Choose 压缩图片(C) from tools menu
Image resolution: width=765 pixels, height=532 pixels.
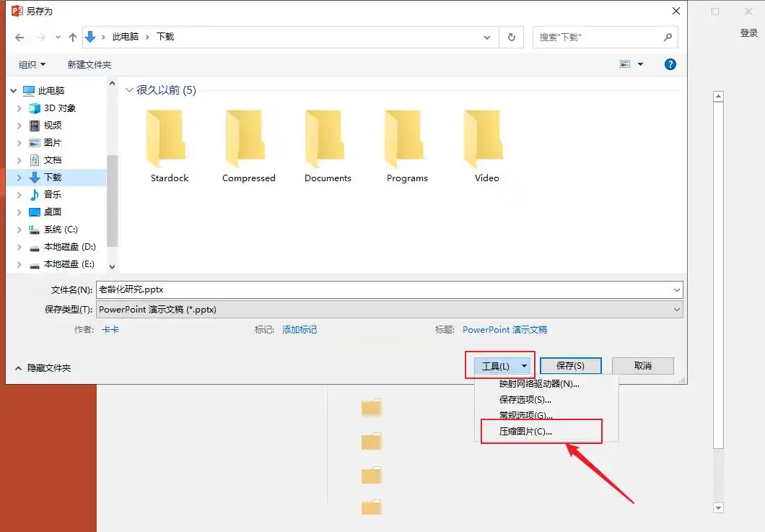525,432
